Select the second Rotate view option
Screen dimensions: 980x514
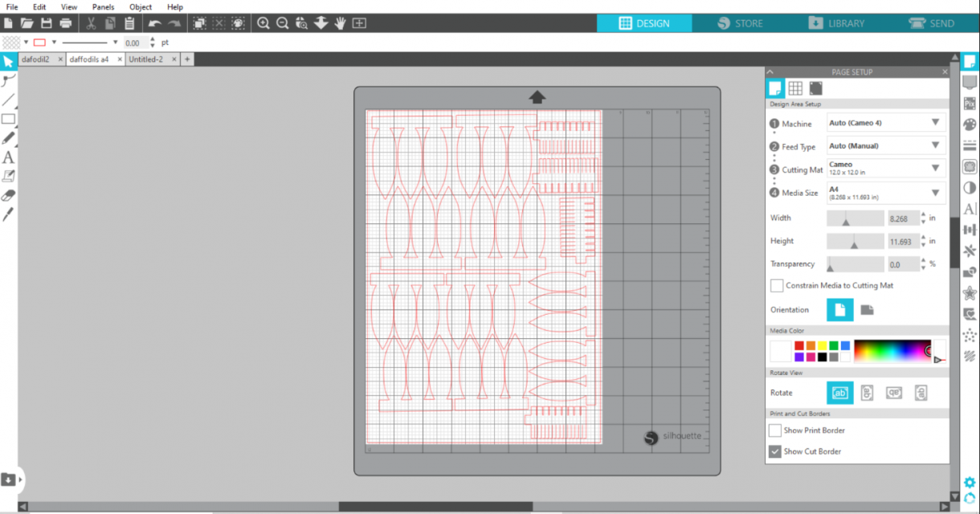[867, 393]
